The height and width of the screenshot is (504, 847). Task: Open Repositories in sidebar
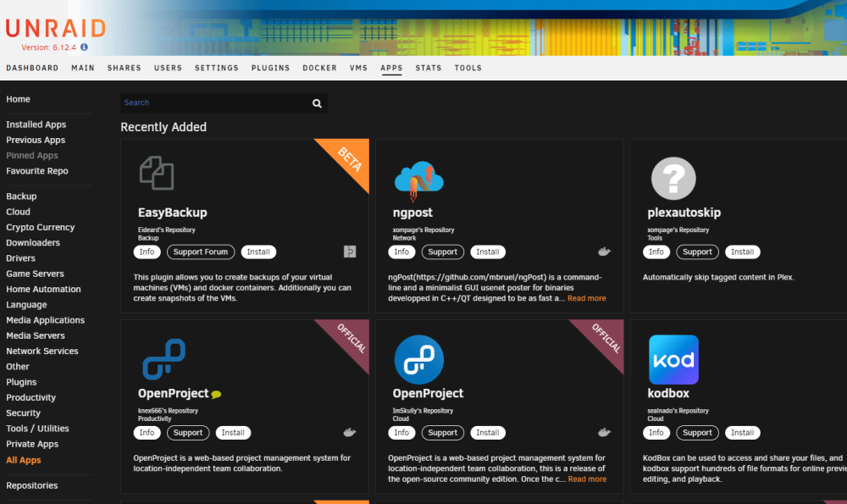point(32,485)
